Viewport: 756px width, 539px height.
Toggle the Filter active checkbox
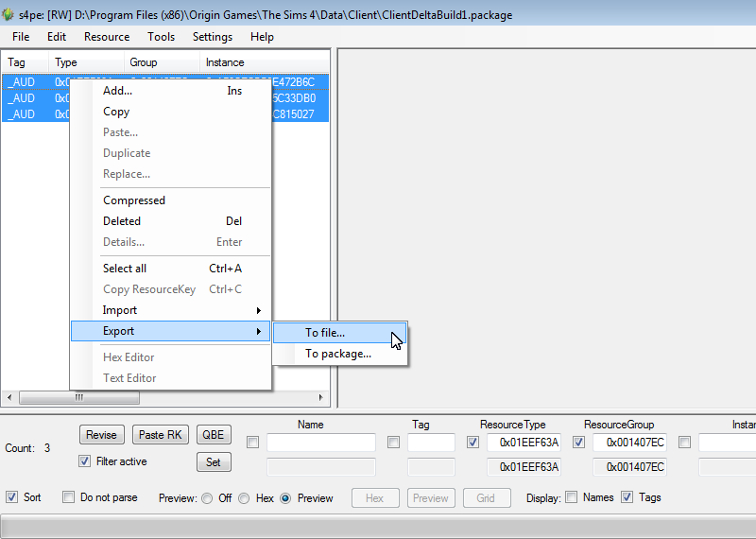84,461
